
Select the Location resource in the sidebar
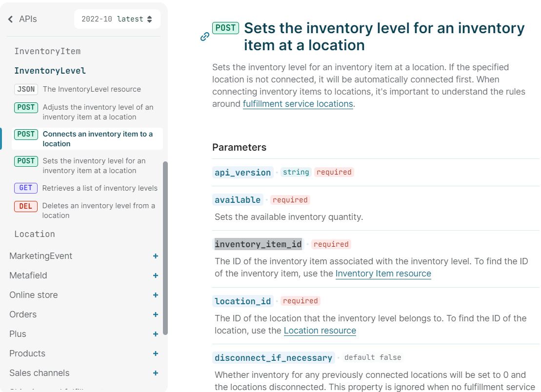[x=35, y=234]
